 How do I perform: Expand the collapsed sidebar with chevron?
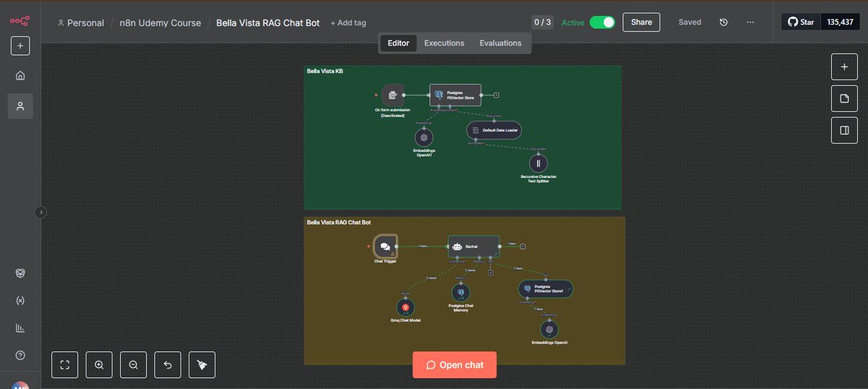41,212
